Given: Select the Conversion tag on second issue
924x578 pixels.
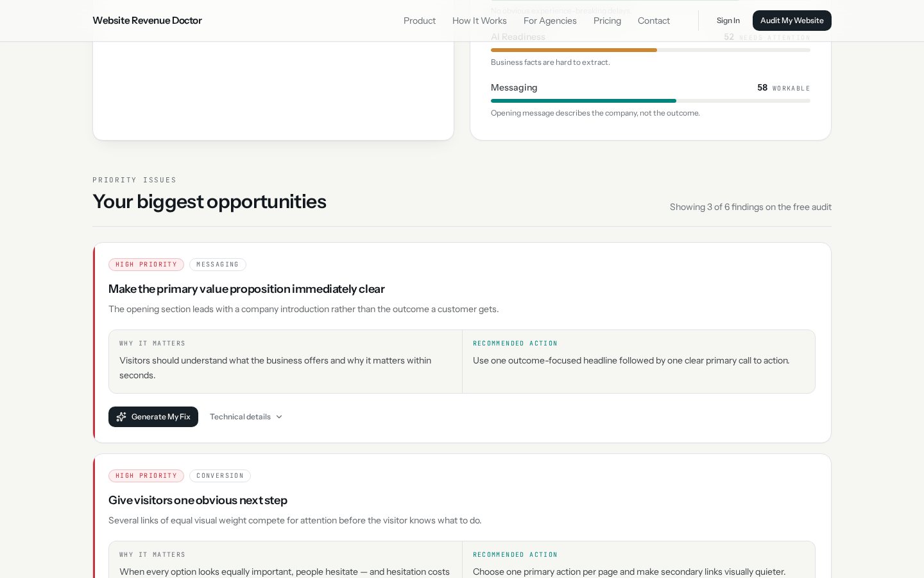Looking at the screenshot, I should [220, 476].
